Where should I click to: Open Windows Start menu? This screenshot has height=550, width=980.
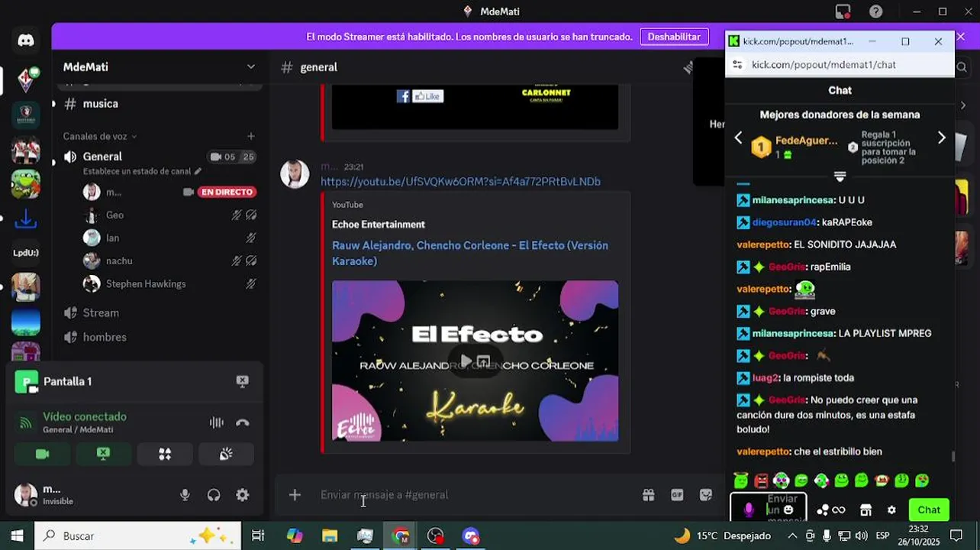[x=17, y=535]
